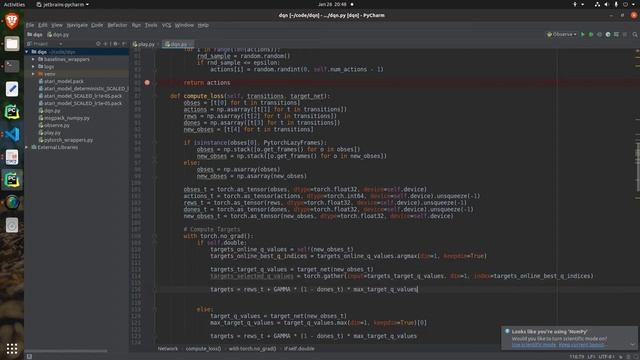Expand the baselines_wrappers folder
The width and height of the screenshot is (640, 360).
(x=33, y=59)
